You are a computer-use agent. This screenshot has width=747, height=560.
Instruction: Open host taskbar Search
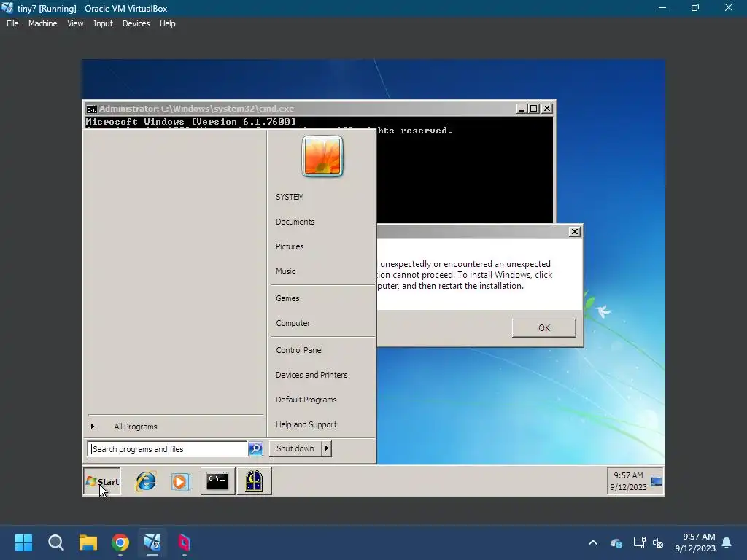(x=55, y=542)
